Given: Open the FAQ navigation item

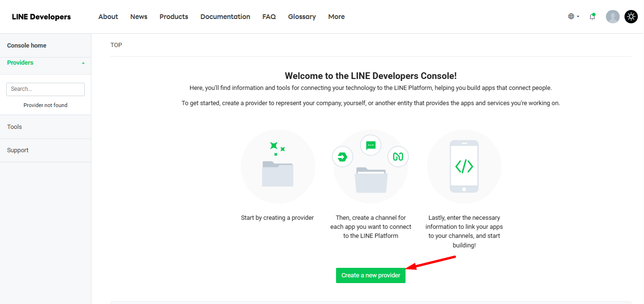Looking at the screenshot, I should pyautogui.click(x=269, y=17).
